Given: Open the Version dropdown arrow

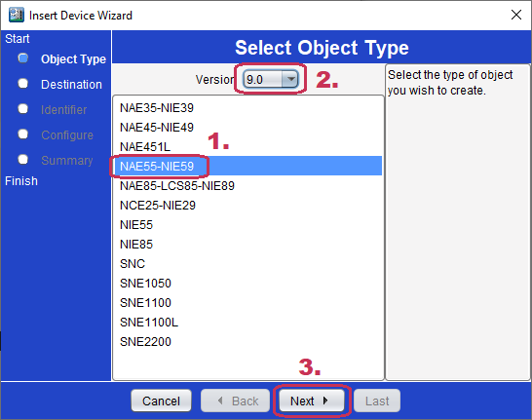Looking at the screenshot, I should pyautogui.click(x=290, y=79).
